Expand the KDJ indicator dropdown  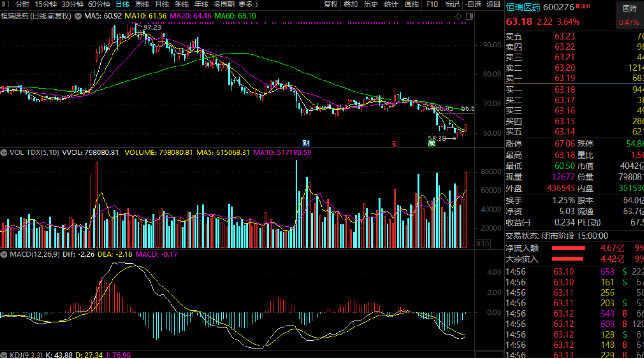(x=3, y=355)
